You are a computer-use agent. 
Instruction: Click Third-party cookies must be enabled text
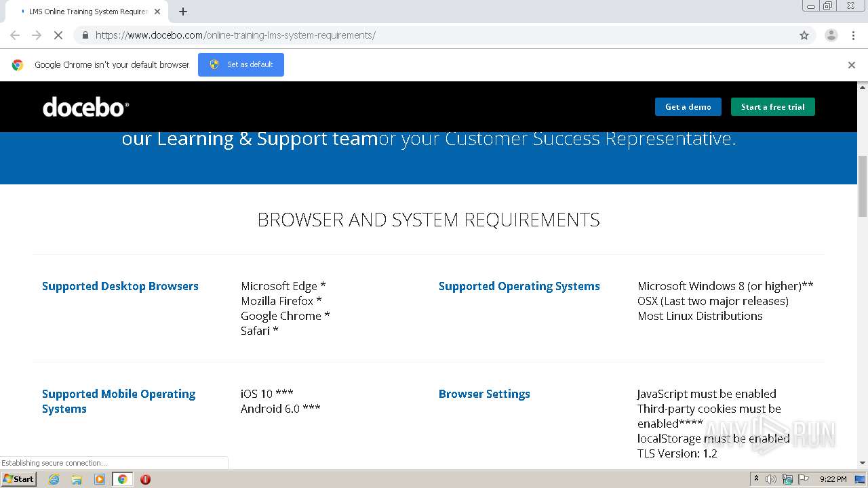(709, 416)
